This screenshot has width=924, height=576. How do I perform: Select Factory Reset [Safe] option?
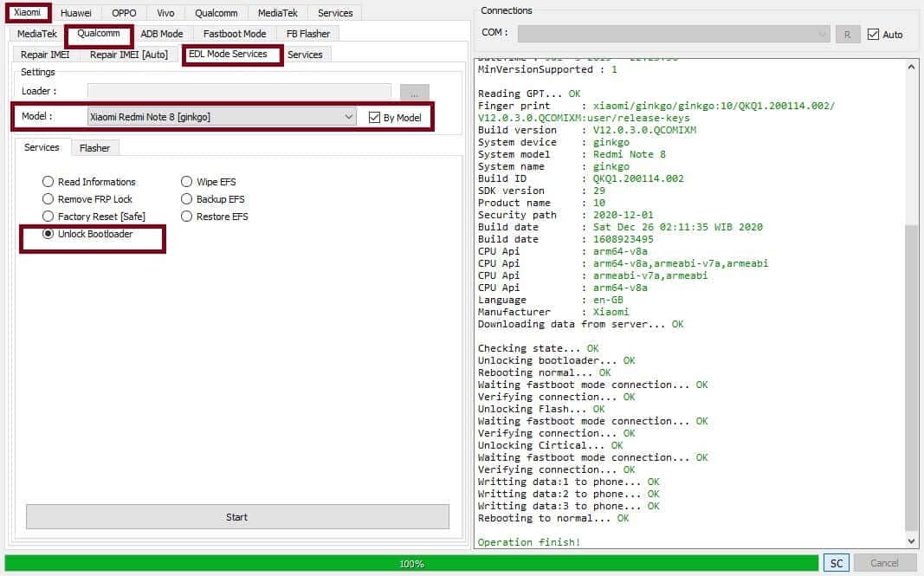pyautogui.click(x=48, y=217)
